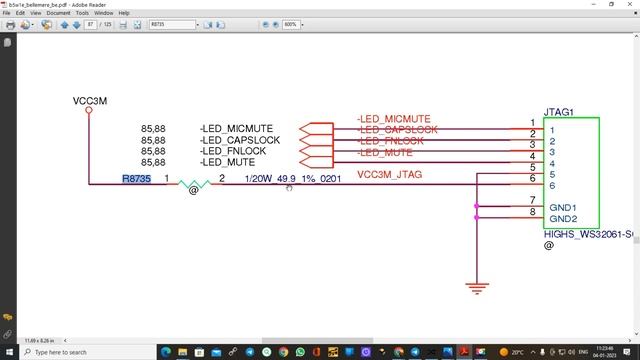Open the Document menu
Screen dimensions: 640x360
tap(58, 13)
